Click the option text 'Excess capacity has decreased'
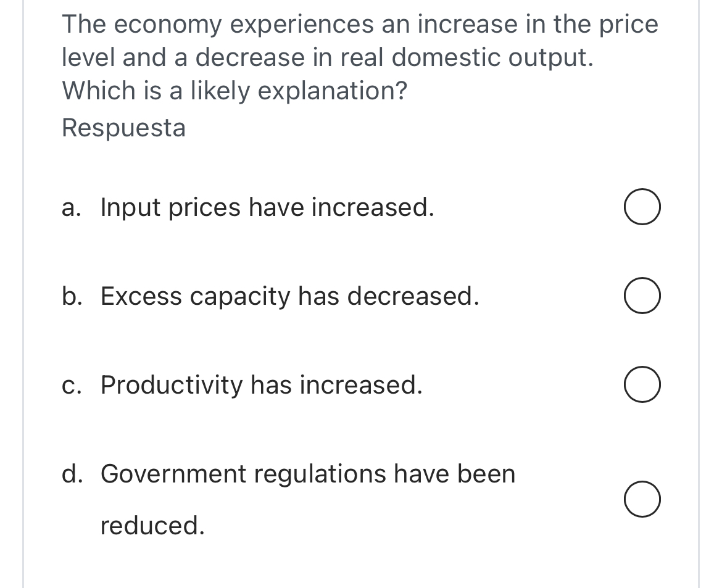The image size is (722, 588). point(290,297)
